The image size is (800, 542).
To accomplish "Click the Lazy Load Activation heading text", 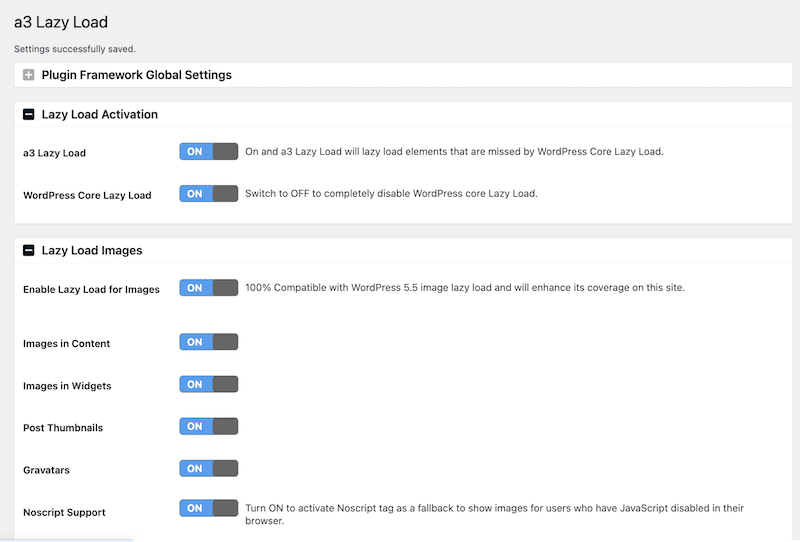I will (99, 115).
